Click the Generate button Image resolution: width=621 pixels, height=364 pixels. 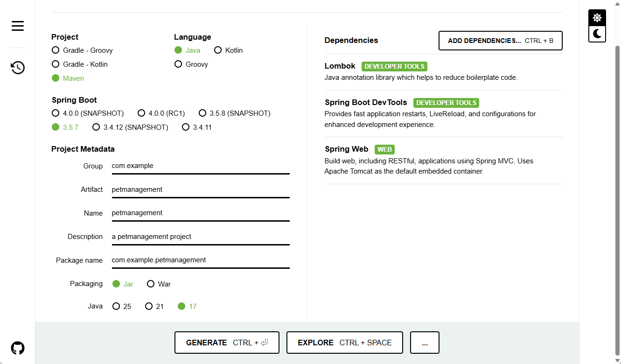[227, 342]
